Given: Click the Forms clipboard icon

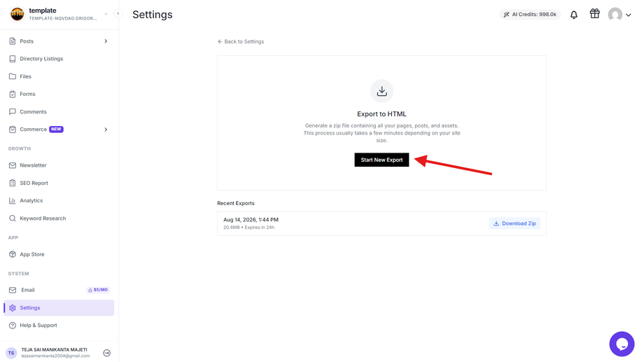Looking at the screenshot, I should (x=13, y=94).
